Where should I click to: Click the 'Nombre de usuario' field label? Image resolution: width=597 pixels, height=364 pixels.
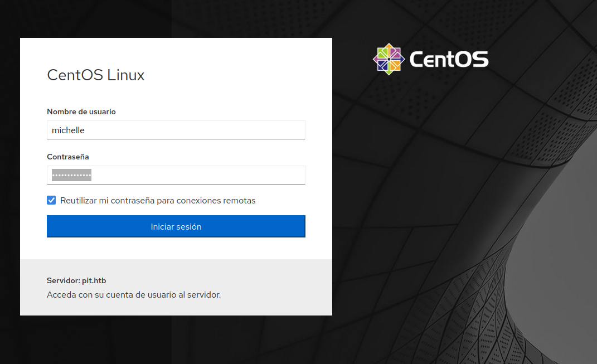click(81, 111)
